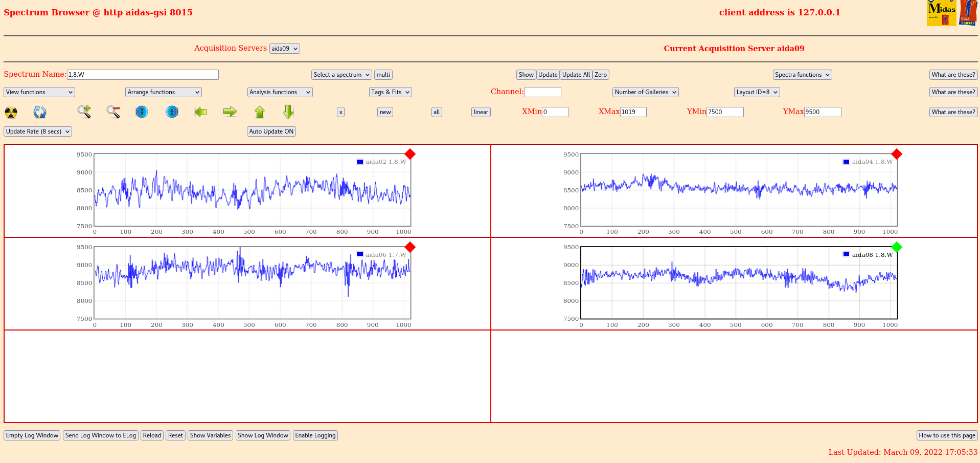Select the green diamond on aida08 plot

point(897,247)
